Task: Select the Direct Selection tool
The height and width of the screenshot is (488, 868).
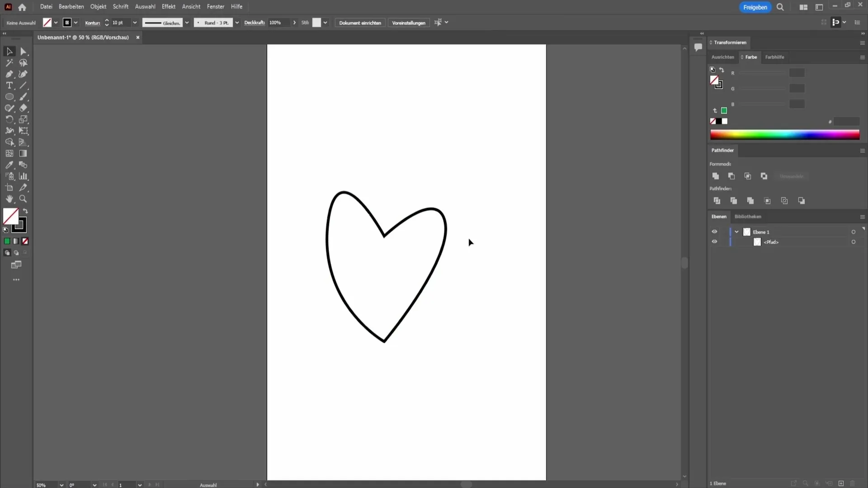Action: (24, 52)
